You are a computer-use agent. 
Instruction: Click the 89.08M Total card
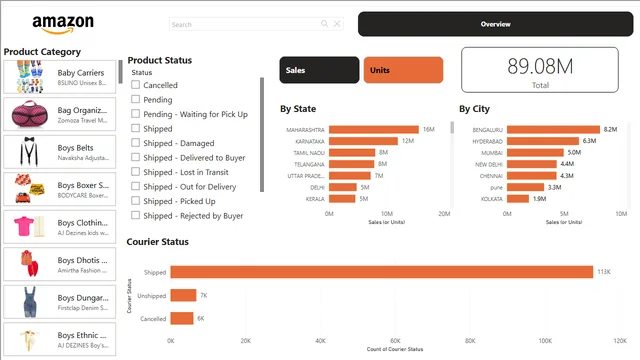tap(540, 70)
